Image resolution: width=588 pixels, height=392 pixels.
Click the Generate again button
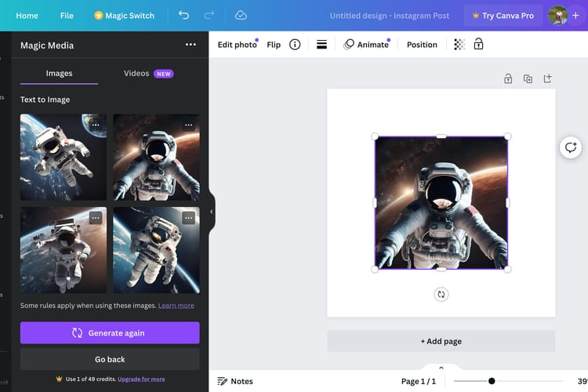pos(110,332)
